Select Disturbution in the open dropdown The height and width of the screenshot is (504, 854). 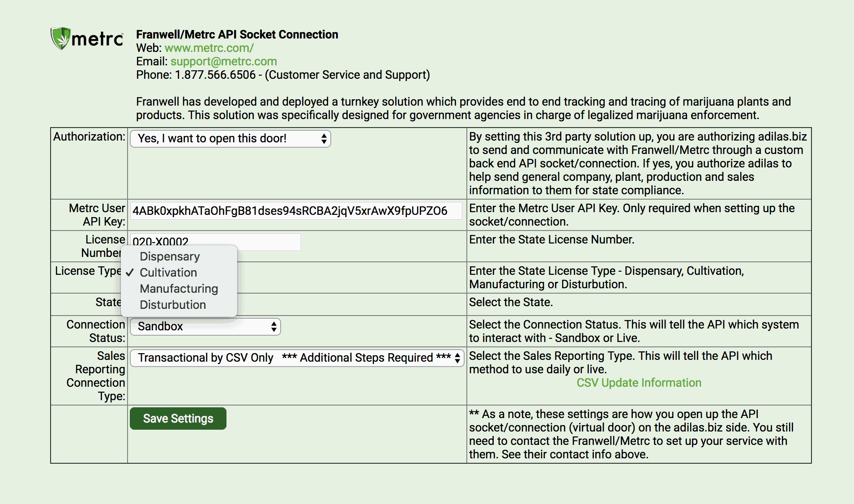[173, 305]
